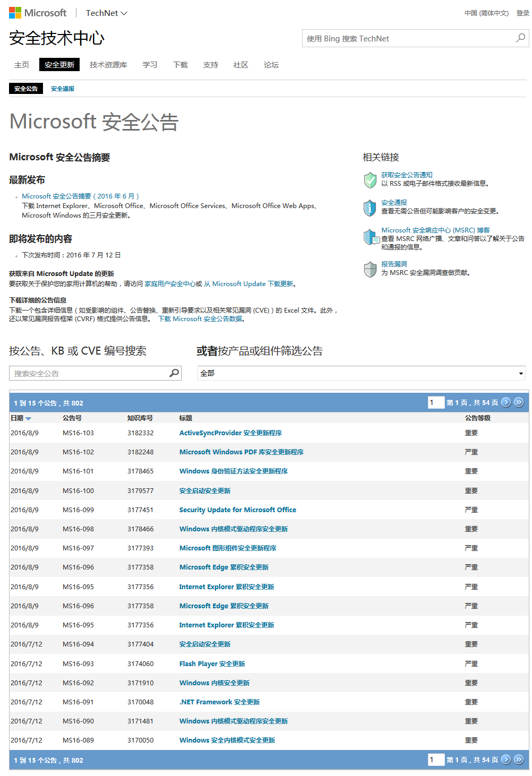Click bulletin number MS16-103
The image size is (532, 776).
tap(78, 433)
